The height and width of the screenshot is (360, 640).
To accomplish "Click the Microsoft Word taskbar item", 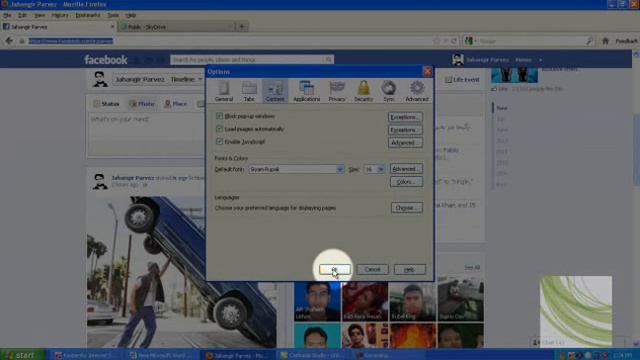I will click(x=163, y=356).
